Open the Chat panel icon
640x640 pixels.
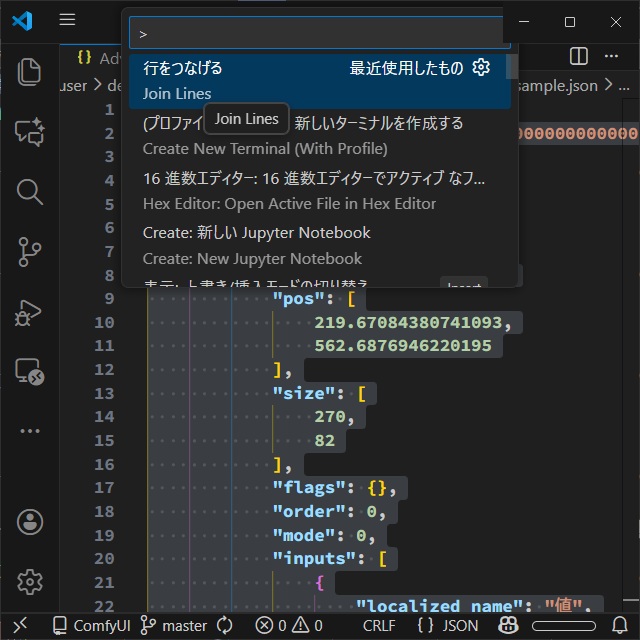click(x=30, y=131)
